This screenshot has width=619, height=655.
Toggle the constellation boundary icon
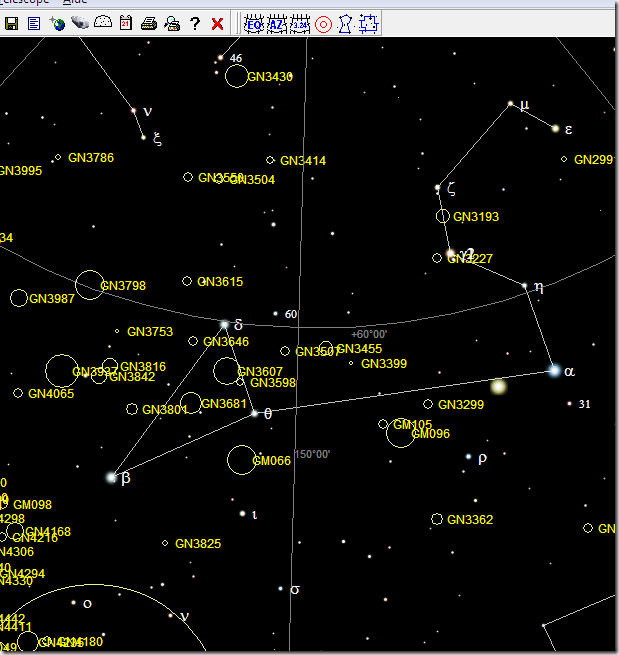[368, 24]
